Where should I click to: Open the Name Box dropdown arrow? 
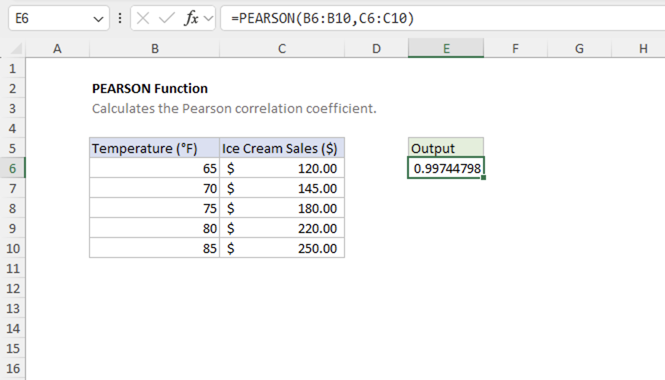[x=98, y=19]
